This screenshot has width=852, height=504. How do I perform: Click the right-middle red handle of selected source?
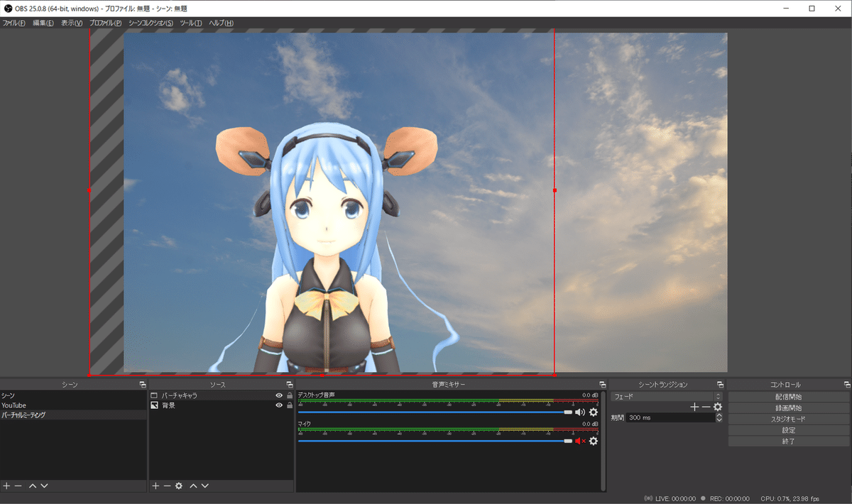click(555, 190)
